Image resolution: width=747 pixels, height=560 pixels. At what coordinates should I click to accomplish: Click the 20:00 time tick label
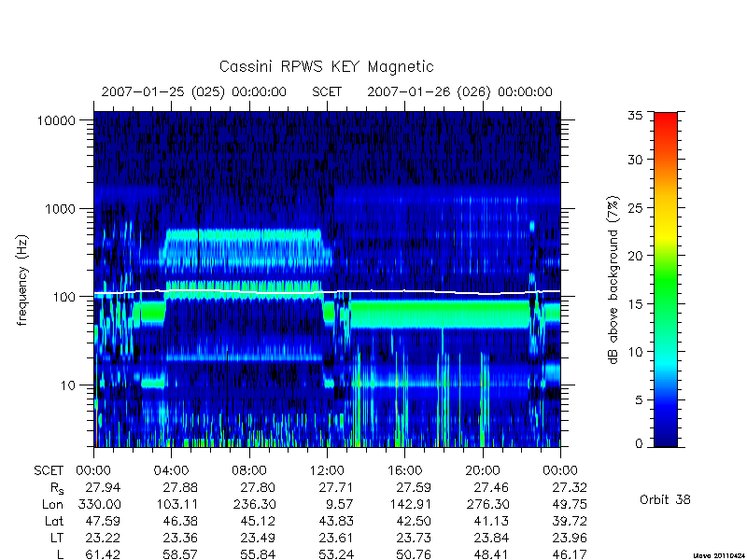click(483, 471)
